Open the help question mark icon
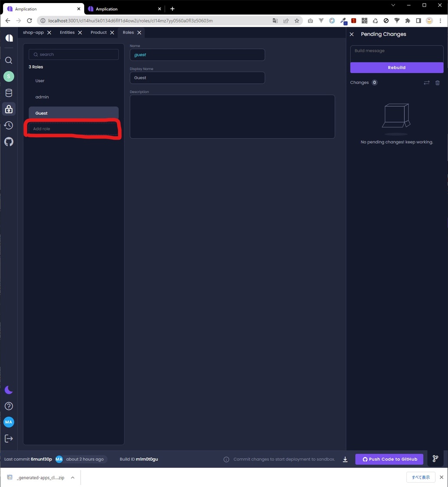448x487 pixels. coord(9,406)
